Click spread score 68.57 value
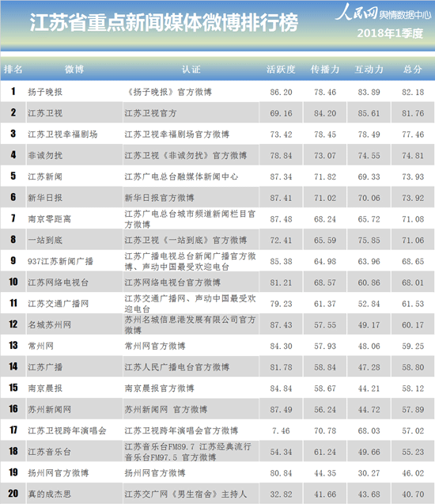435x504 pixels. [x=325, y=283]
